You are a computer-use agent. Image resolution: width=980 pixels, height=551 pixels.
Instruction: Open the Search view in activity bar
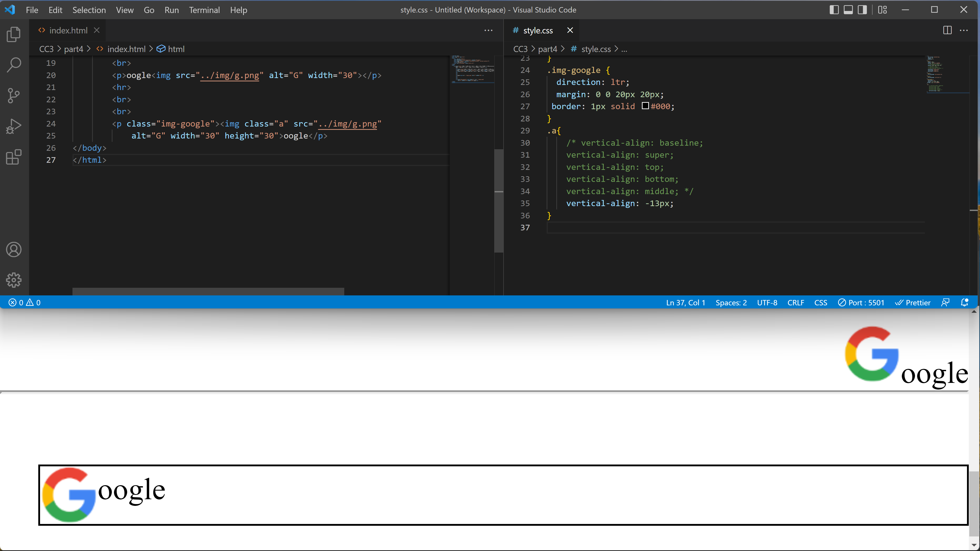pos(14,65)
